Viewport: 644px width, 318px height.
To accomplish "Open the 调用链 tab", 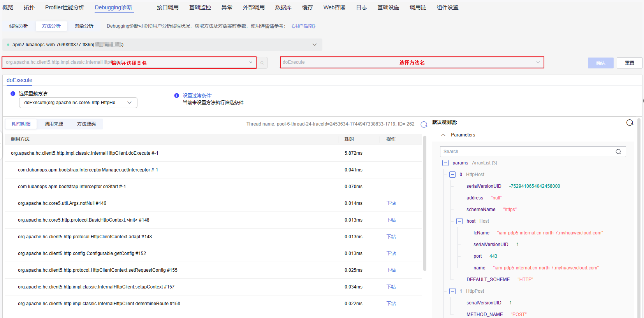I will point(418,7).
